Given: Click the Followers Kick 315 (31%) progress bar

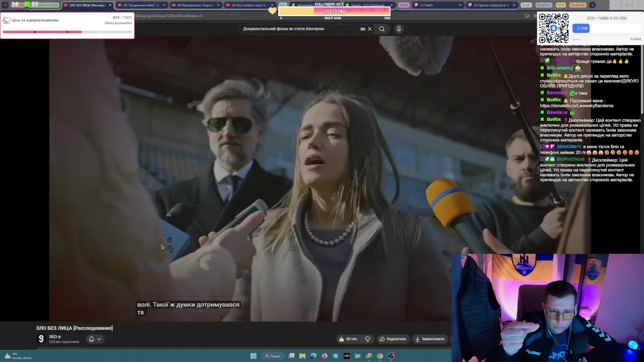Looking at the screenshot, I should [334, 11].
